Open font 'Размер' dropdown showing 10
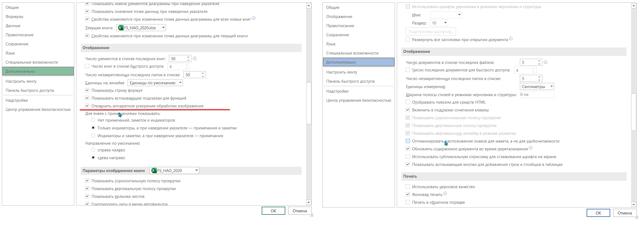The height and width of the screenshot is (226, 644). click(439, 23)
